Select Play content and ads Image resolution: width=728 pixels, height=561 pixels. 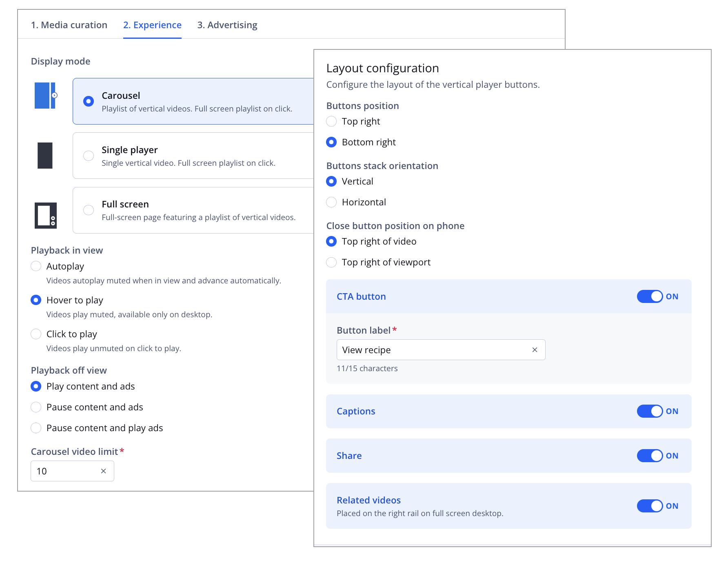pos(36,386)
